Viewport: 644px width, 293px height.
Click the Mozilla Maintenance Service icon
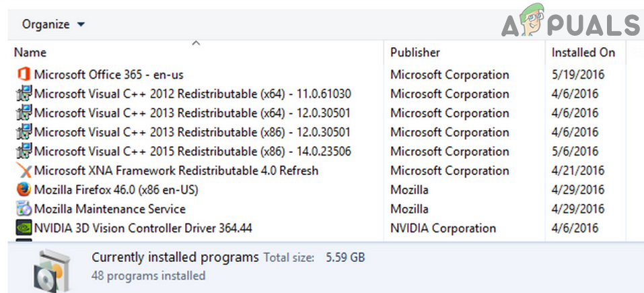tap(24, 209)
